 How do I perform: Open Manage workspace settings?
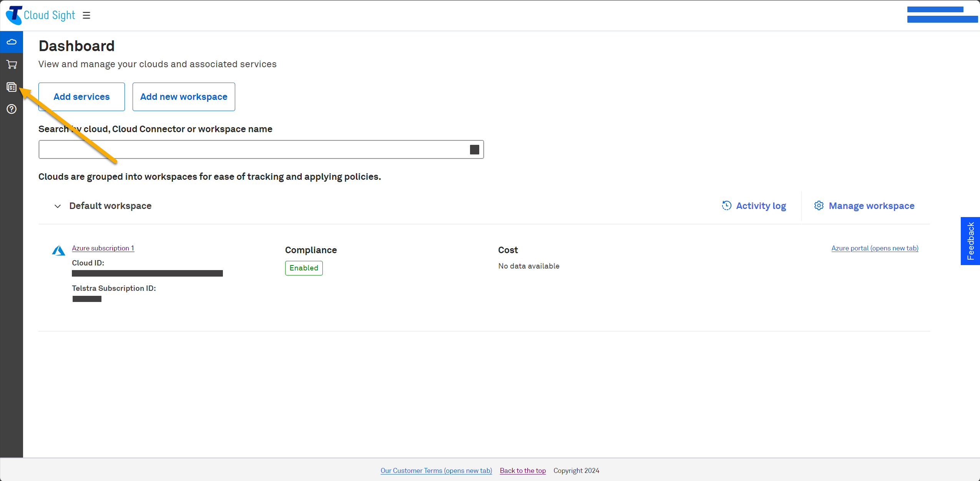[864, 206]
